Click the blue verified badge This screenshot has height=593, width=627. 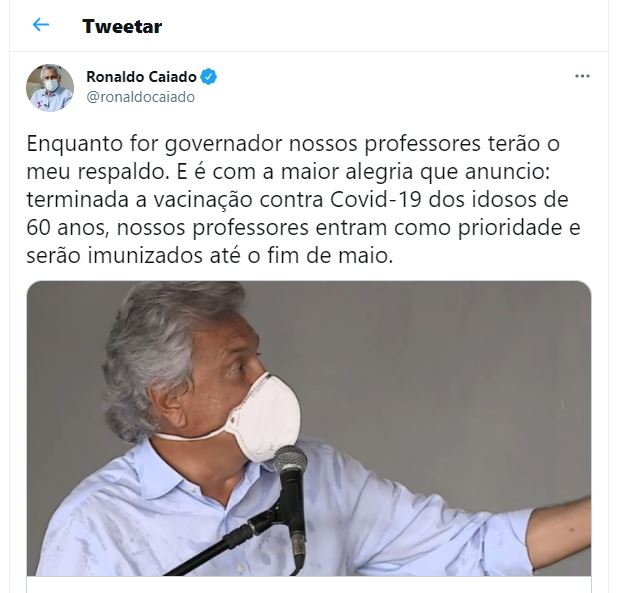(208, 76)
